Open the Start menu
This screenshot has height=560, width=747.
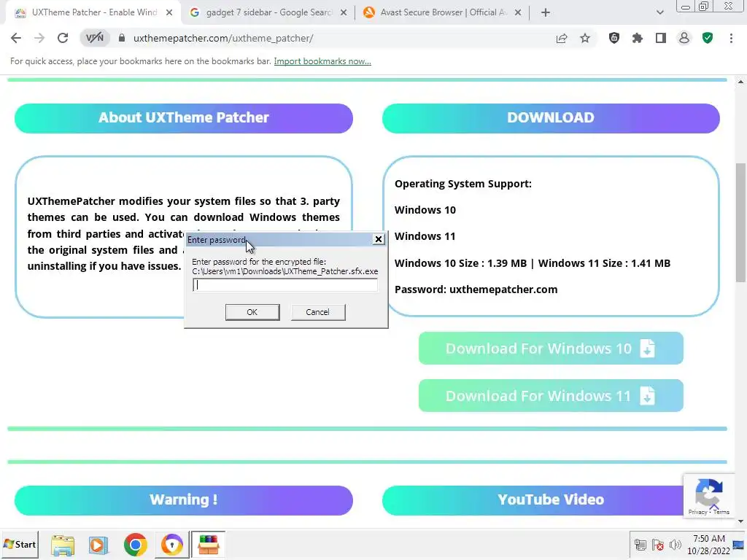coord(20,545)
